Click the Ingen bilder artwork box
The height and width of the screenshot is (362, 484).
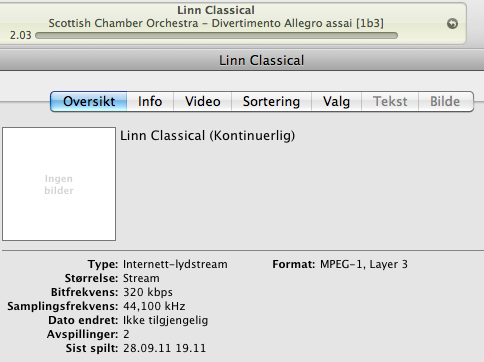(x=59, y=184)
